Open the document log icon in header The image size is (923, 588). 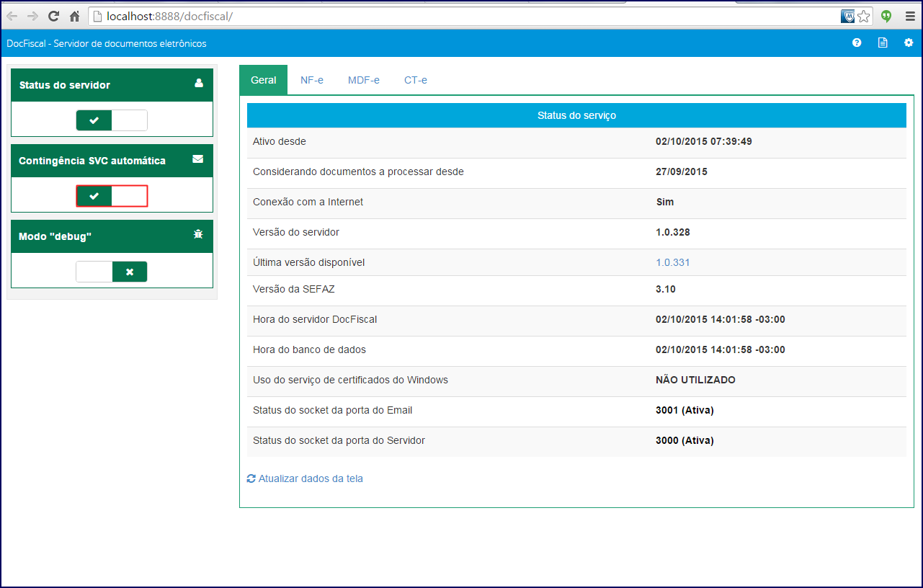point(883,43)
